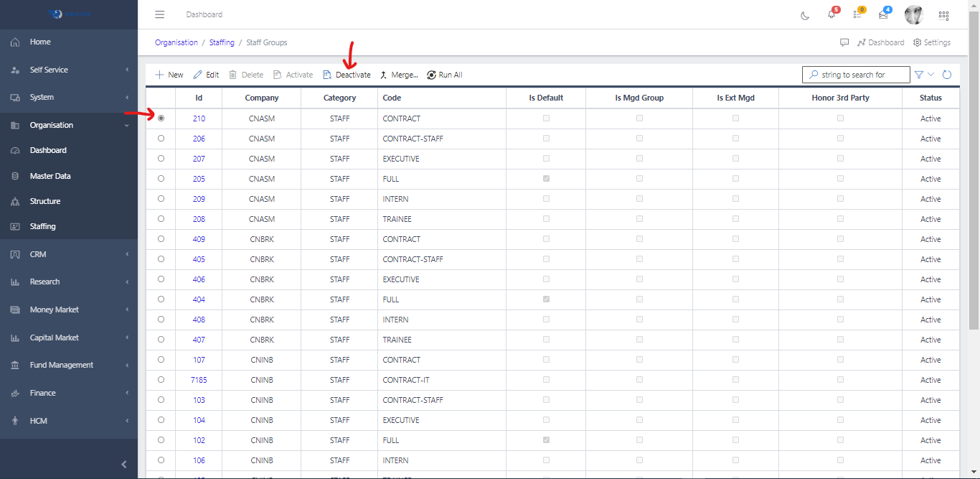Viewport: 980px width, 479px height.
Task: Open the filter dropdown arrow
Action: pos(931,75)
